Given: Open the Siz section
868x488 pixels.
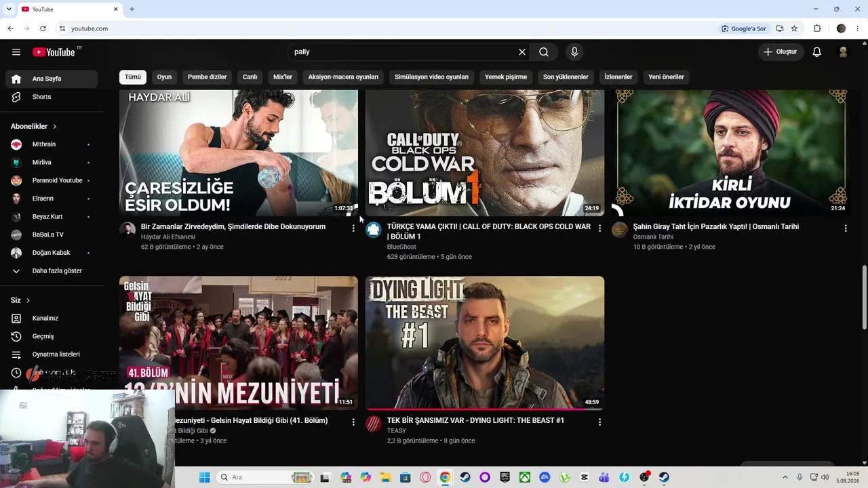Looking at the screenshot, I should (x=20, y=300).
